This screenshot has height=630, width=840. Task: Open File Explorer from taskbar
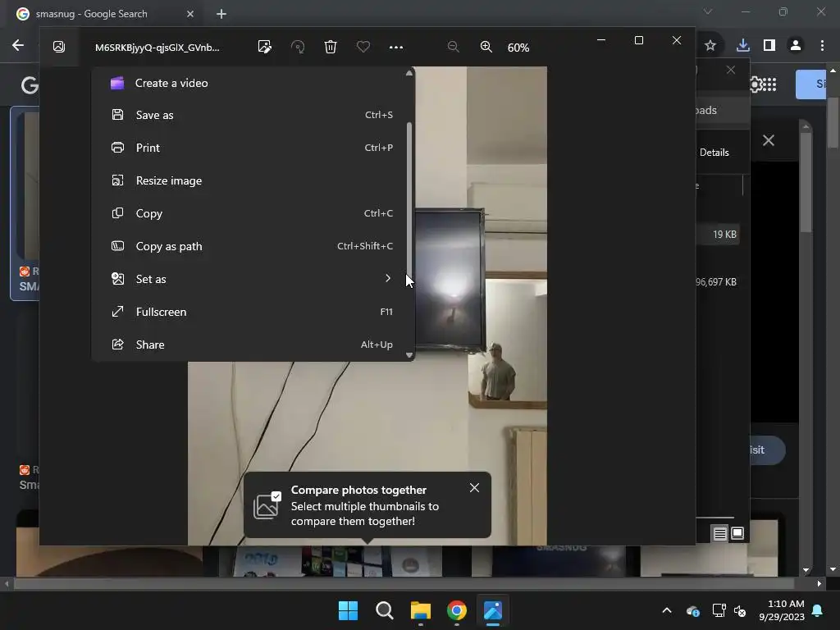click(421, 610)
